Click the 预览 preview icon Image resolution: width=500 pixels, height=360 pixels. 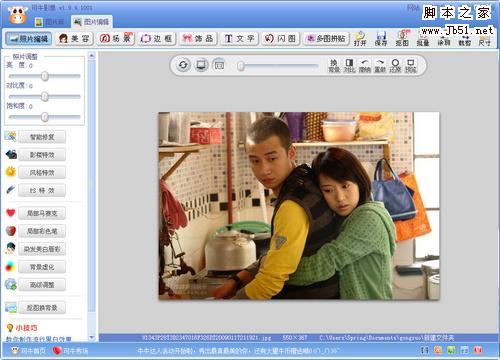click(x=411, y=66)
